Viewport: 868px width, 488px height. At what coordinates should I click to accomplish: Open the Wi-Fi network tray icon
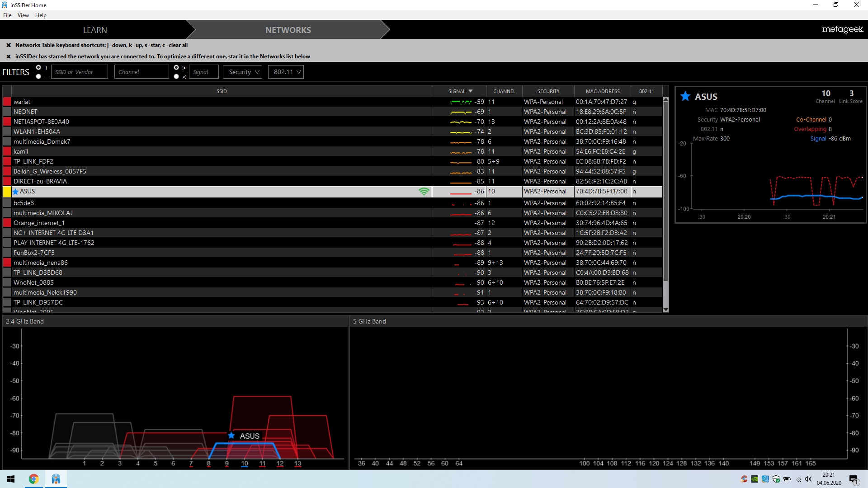click(x=798, y=479)
